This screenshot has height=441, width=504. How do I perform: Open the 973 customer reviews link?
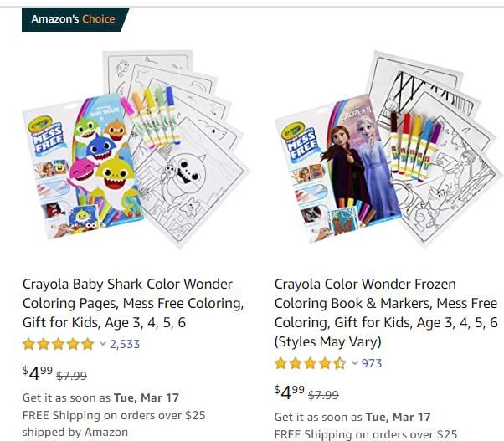371,363
